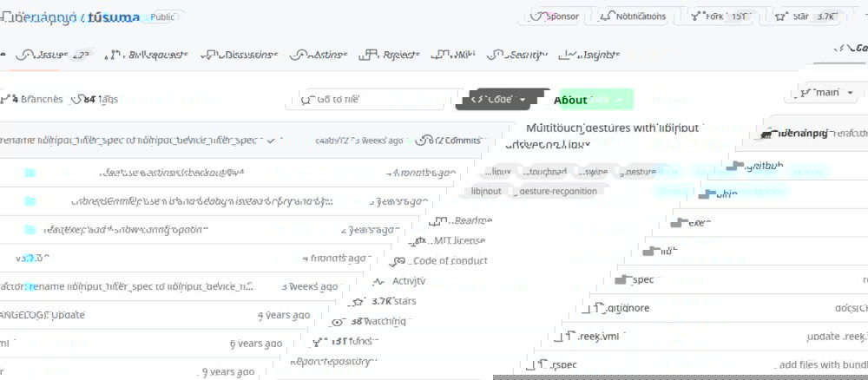Click the latest commit check status icon
The height and width of the screenshot is (380, 868).
click(x=270, y=141)
